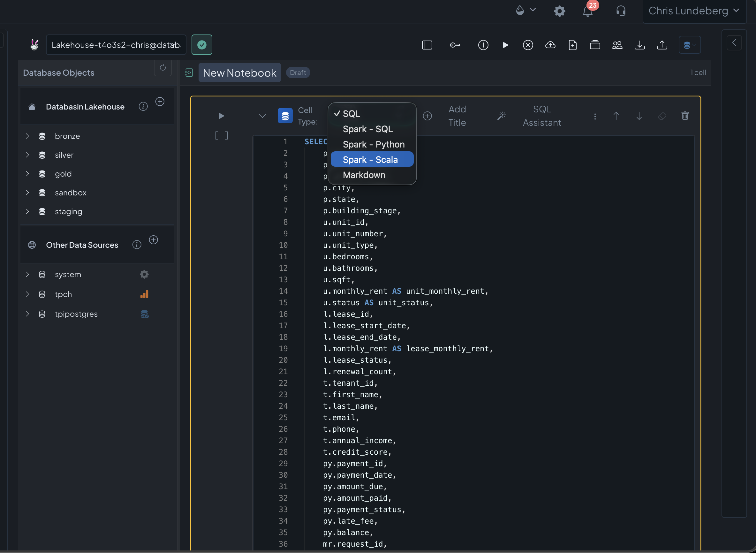The image size is (756, 553).
Task: Click the export upload arrow icon
Action: coord(662,45)
